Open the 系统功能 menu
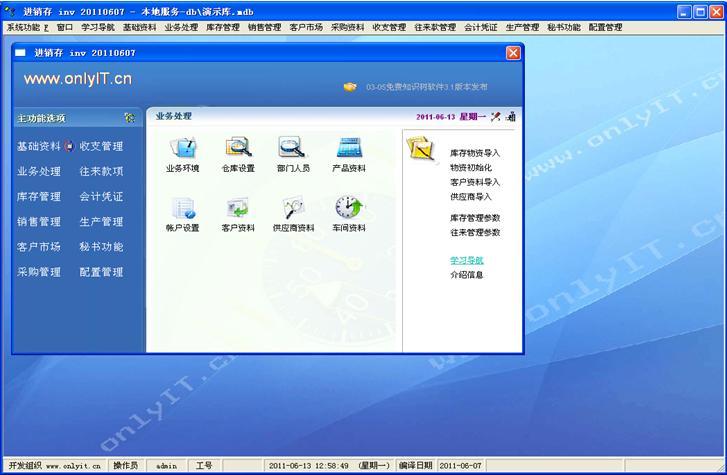727x475 pixels. [x=23, y=28]
